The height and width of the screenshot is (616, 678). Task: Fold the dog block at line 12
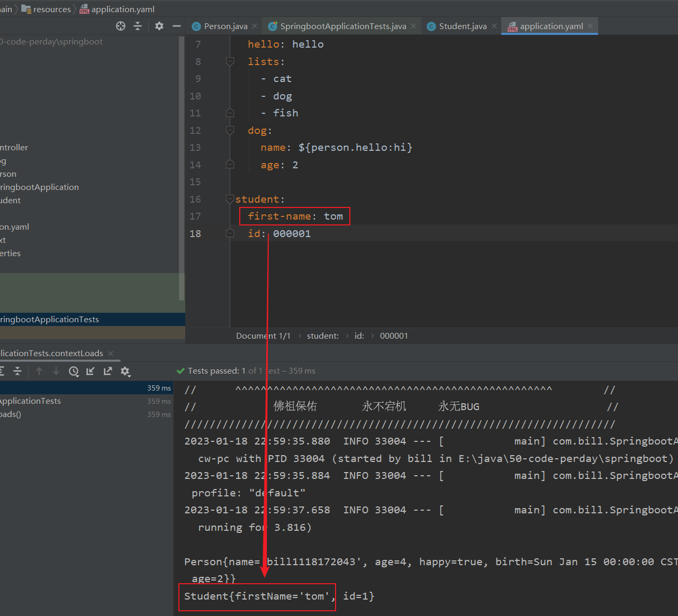[230, 130]
